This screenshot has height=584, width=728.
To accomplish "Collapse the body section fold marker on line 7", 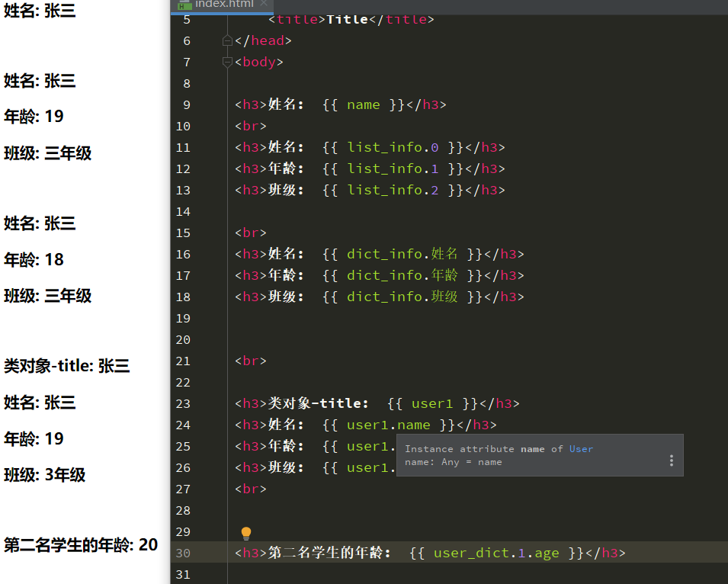I will coord(227,62).
